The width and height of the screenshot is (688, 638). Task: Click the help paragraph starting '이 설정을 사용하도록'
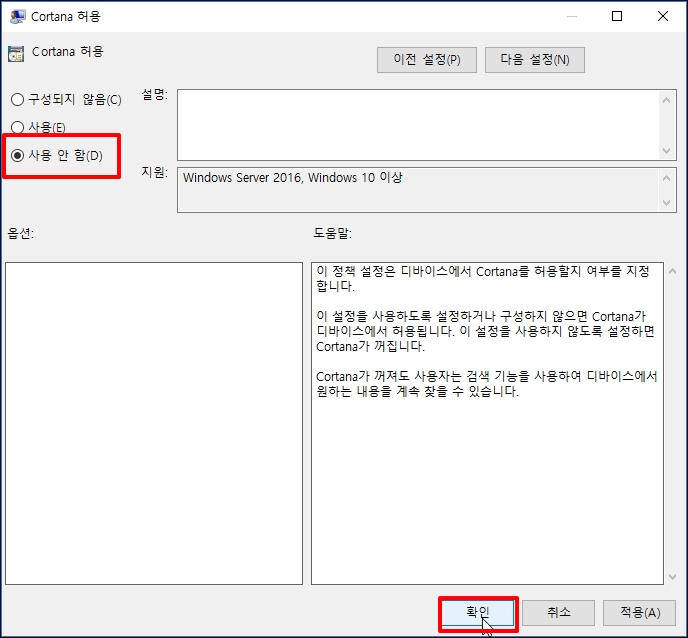(485, 331)
